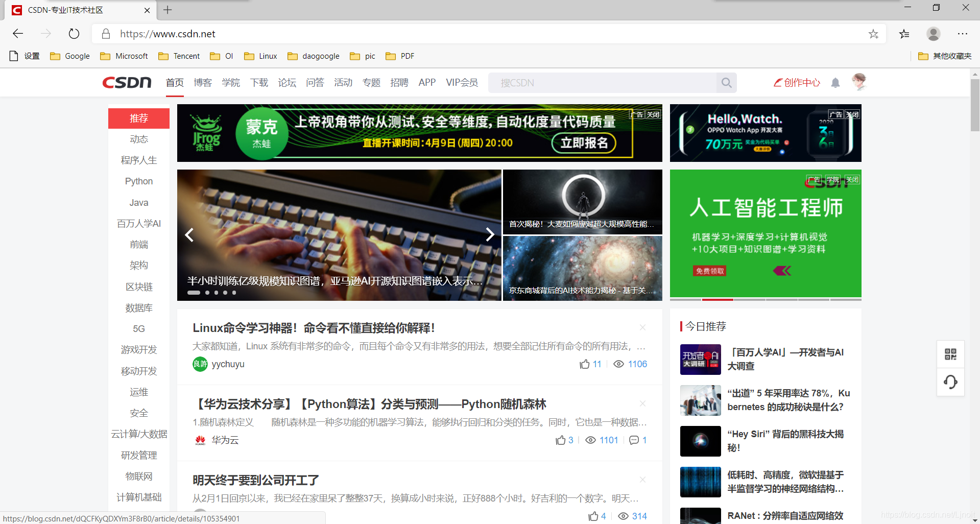The height and width of the screenshot is (524, 980).
Task: Select the 推荐 sidebar category
Action: pos(139,118)
